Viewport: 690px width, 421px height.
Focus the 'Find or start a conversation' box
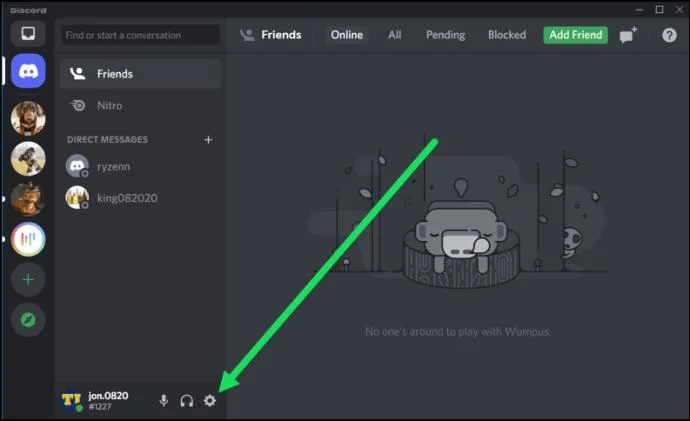pos(140,35)
